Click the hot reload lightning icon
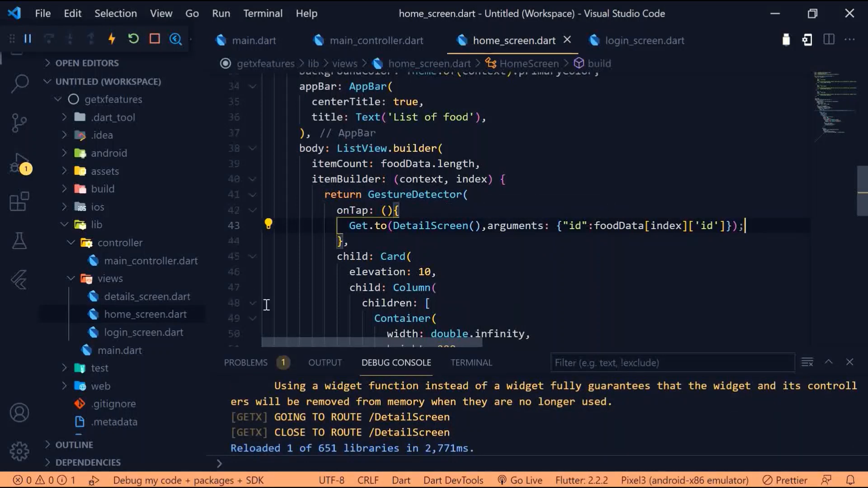 [112, 39]
